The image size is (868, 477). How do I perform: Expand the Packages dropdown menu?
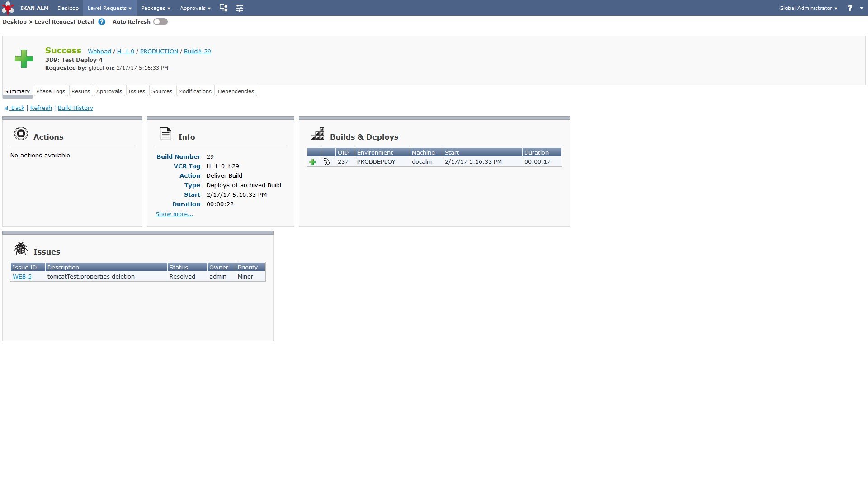click(156, 8)
